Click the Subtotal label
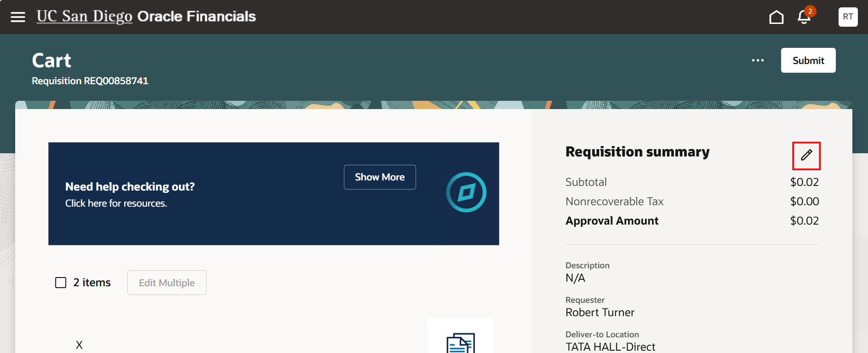 [586, 182]
